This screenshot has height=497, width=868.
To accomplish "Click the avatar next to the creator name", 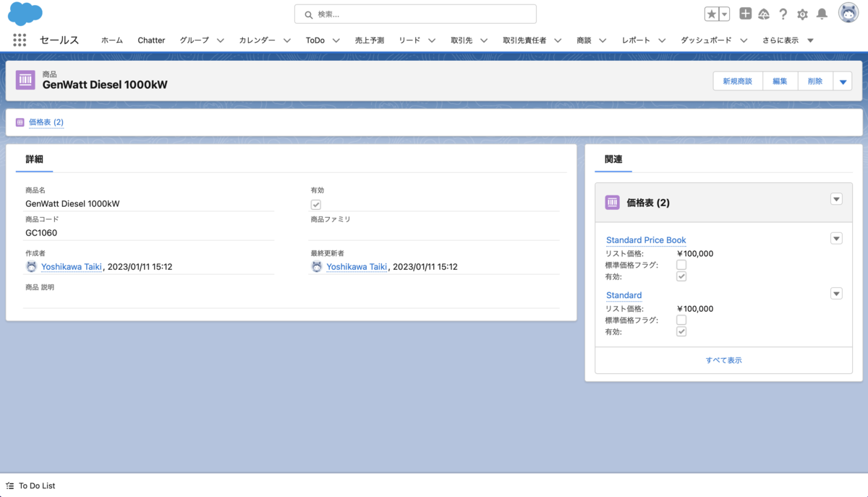I will [x=31, y=267].
